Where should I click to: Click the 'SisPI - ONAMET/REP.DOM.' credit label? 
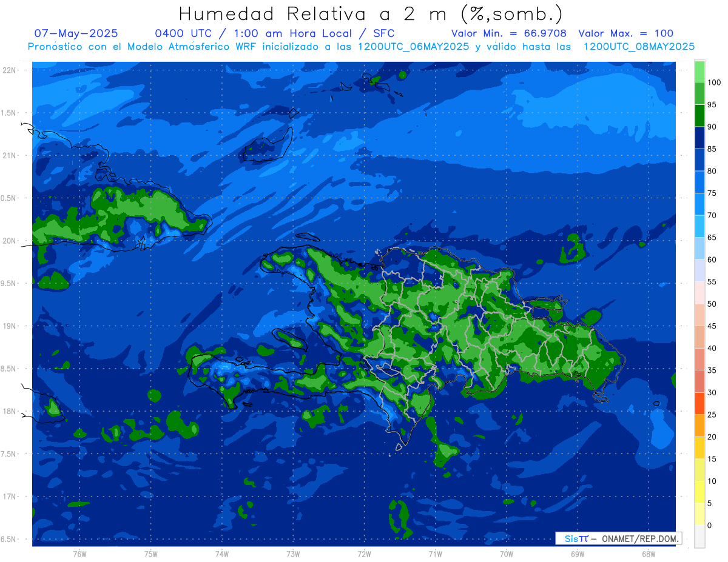[618, 538]
